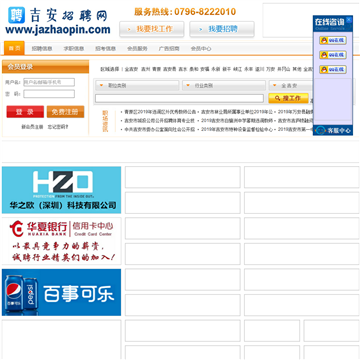Image resolution: width=360 pixels, height=360 pixels.
Task: Go to the 首页 tab
Action: click(14, 48)
